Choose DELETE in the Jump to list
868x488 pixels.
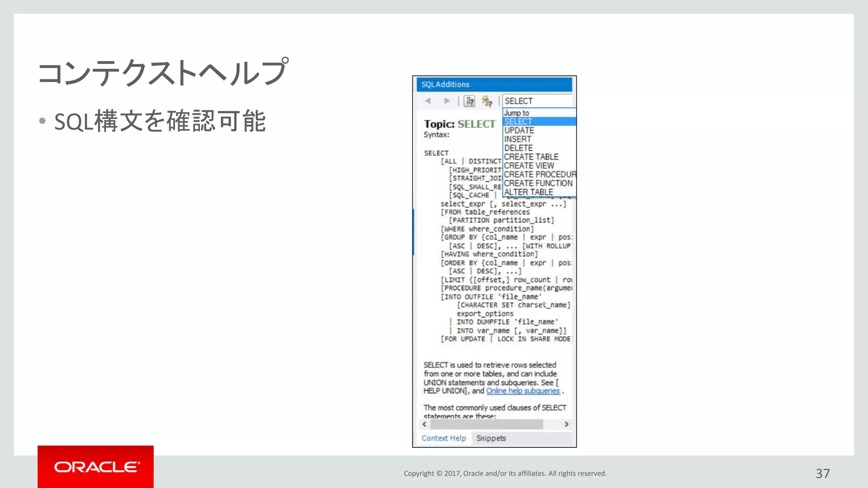point(540,148)
